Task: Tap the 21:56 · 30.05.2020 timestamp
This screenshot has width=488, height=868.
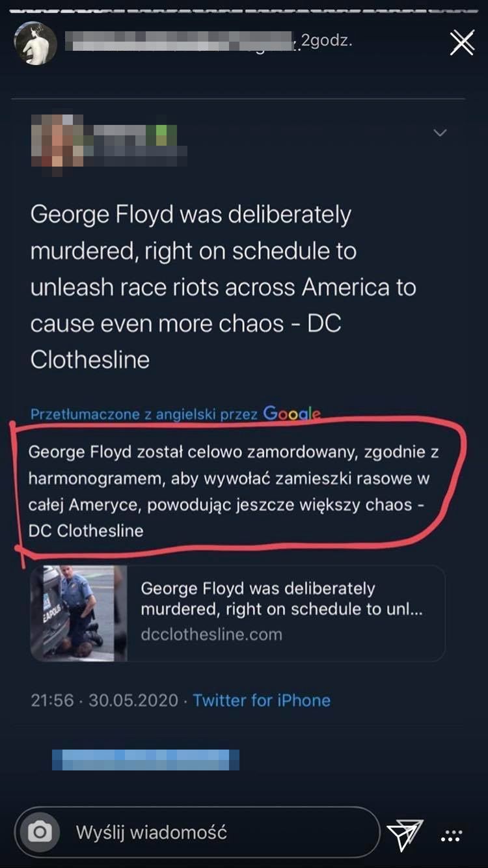Action: (104, 700)
